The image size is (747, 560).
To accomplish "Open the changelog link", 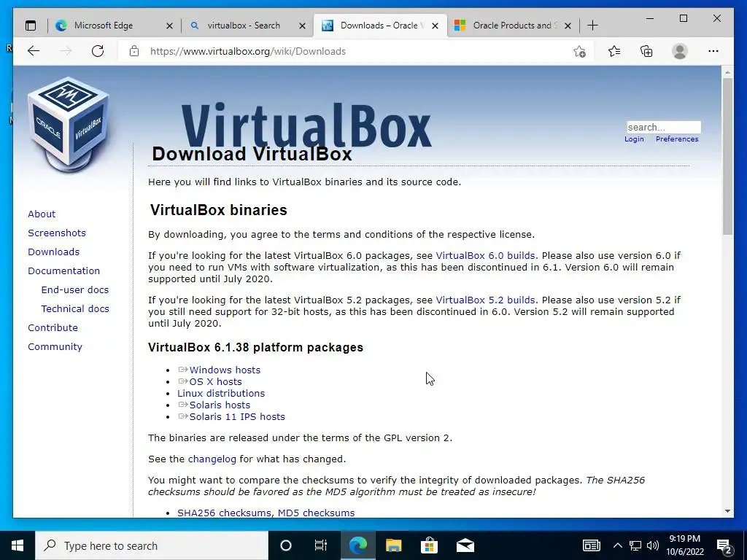I will click(x=212, y=459).
